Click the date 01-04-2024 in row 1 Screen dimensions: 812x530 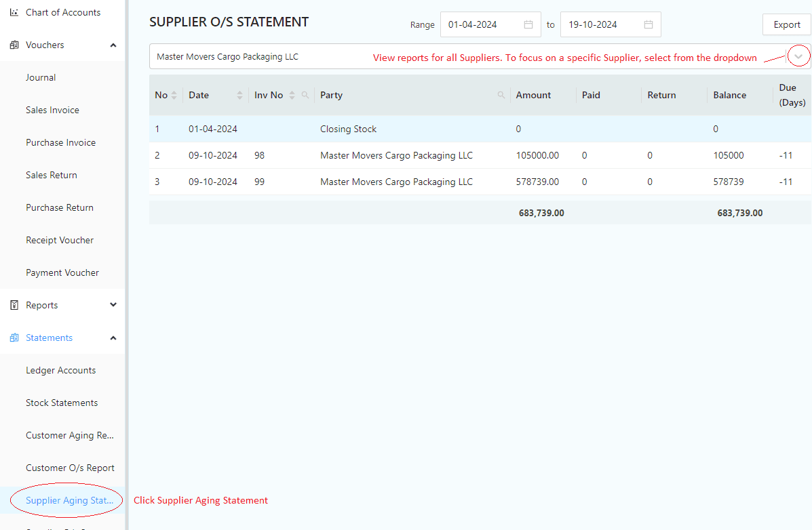tap(213, 129)
